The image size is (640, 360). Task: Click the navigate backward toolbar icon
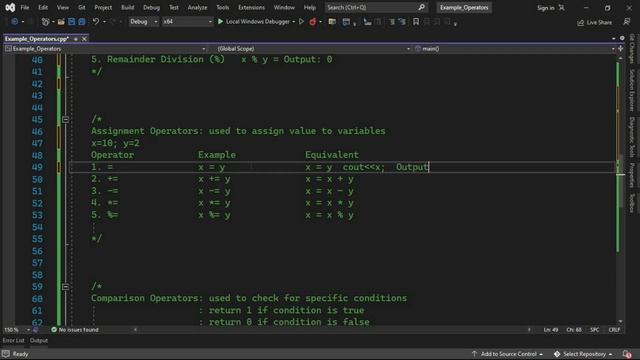click(15, 22)
